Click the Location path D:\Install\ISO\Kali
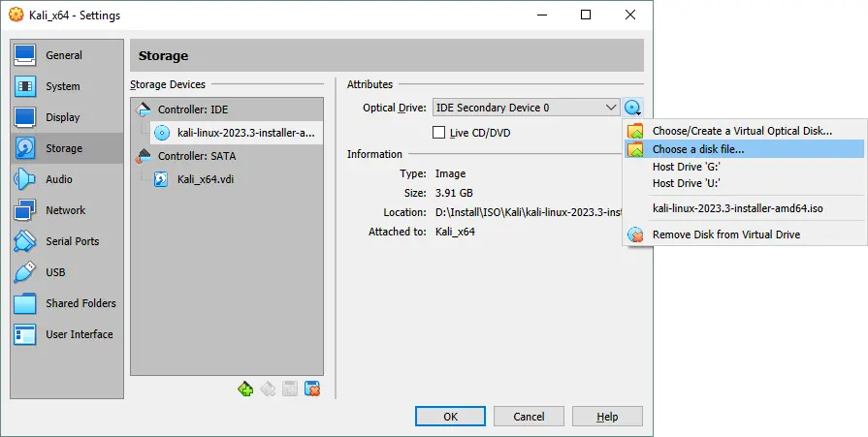The width and height of the screenshot is (868, 437). click(529, 212)
